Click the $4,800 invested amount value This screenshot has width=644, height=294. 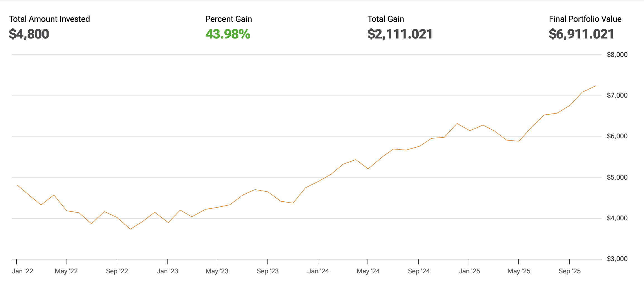[x=29, y=34]
